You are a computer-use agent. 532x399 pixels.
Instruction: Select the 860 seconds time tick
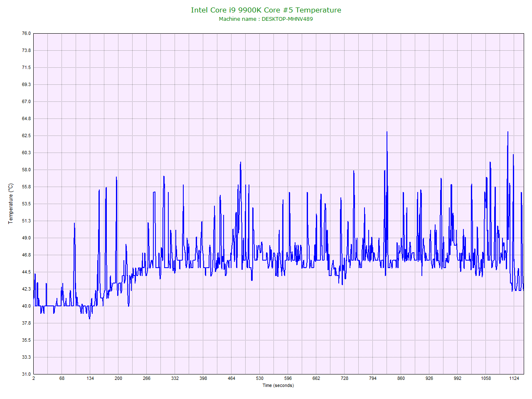point(401,378)
